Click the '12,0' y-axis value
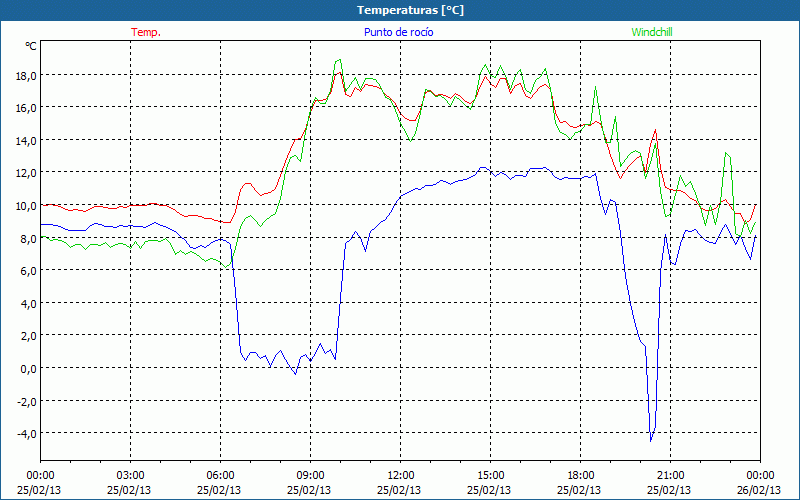 pos(26,172)
